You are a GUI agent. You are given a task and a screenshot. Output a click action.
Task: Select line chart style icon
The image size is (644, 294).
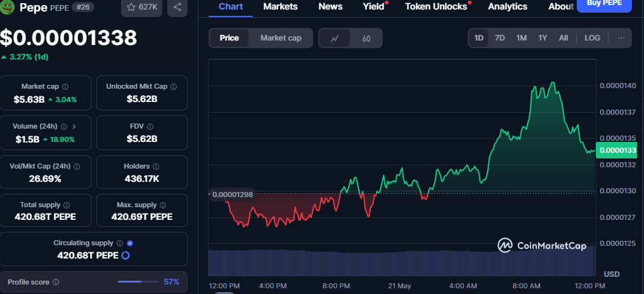[x=335, y=38]
